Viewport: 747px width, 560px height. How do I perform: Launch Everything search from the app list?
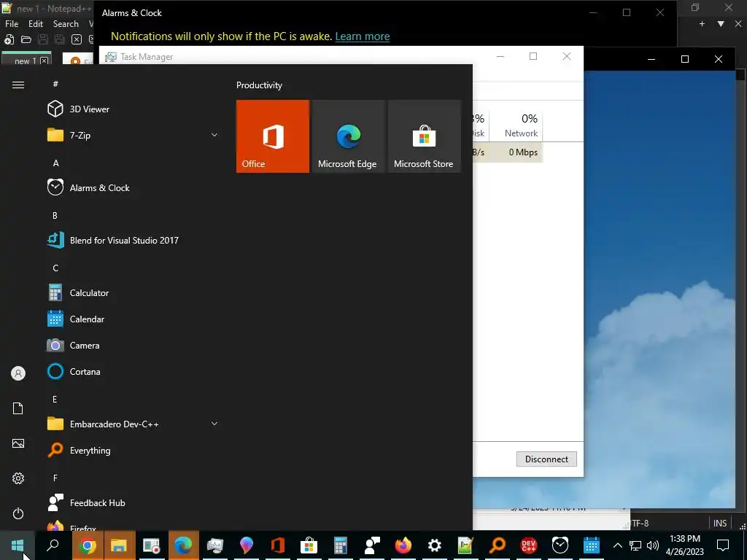coord(133,451)
